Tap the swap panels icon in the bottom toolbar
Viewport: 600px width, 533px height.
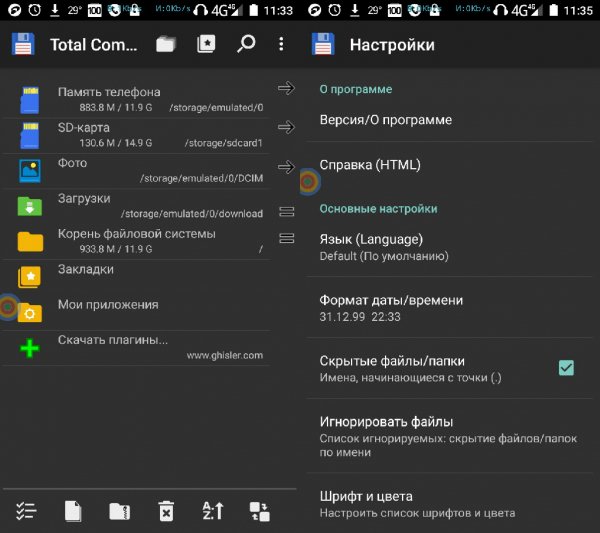259,512
